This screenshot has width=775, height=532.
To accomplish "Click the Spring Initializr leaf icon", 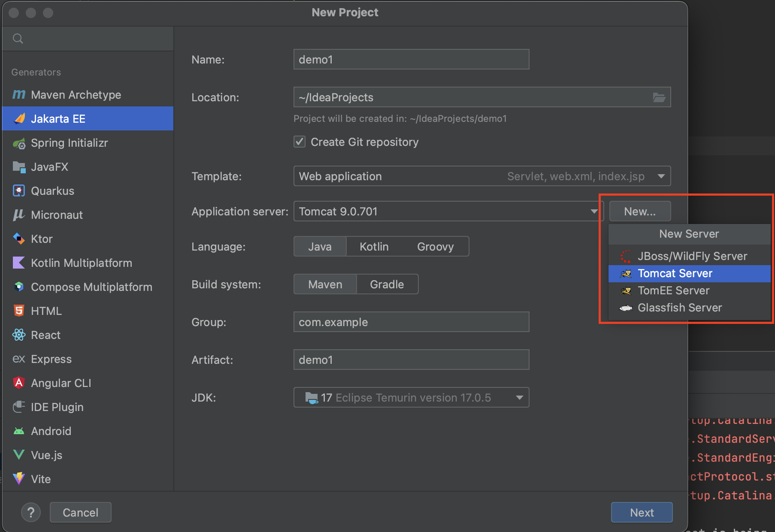I will 19,143.
